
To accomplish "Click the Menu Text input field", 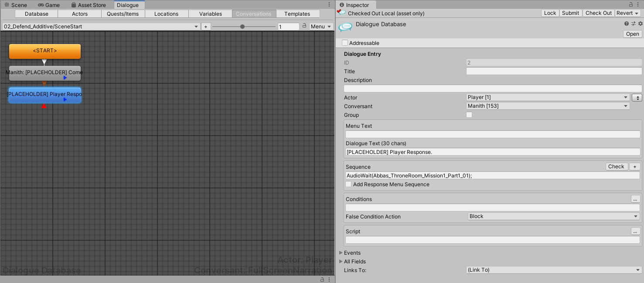I will pyautogui.click(x=493, y=134).
